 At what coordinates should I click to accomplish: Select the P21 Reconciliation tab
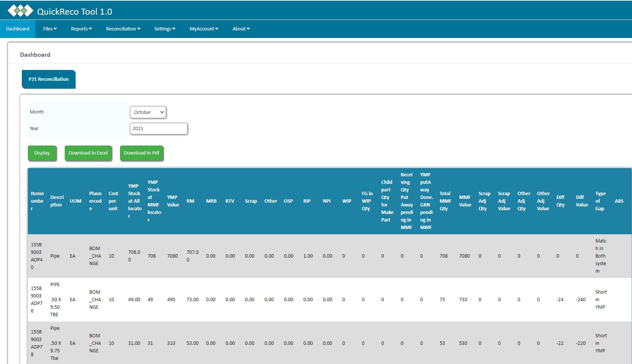49,79
